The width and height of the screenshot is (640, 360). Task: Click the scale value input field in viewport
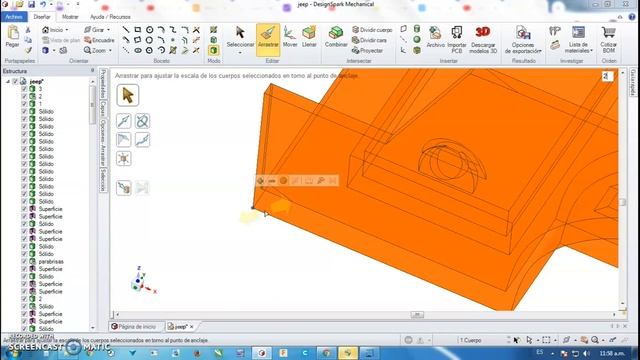[x=607, y=76]
